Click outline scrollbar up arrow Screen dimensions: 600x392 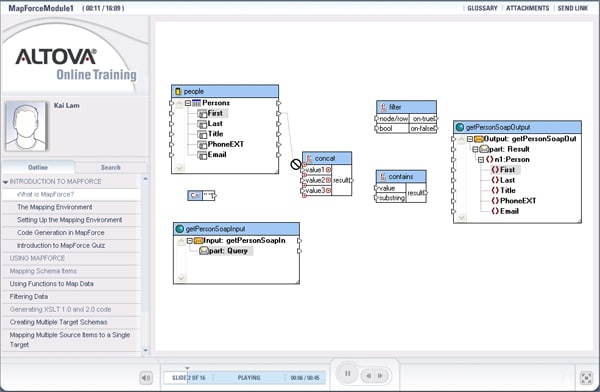[145, 179]
